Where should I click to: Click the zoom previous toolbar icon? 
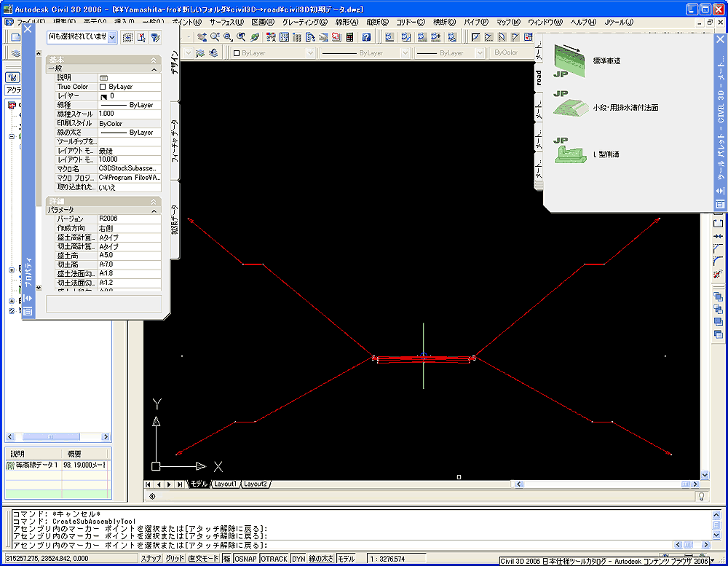[x=241, y=36]
